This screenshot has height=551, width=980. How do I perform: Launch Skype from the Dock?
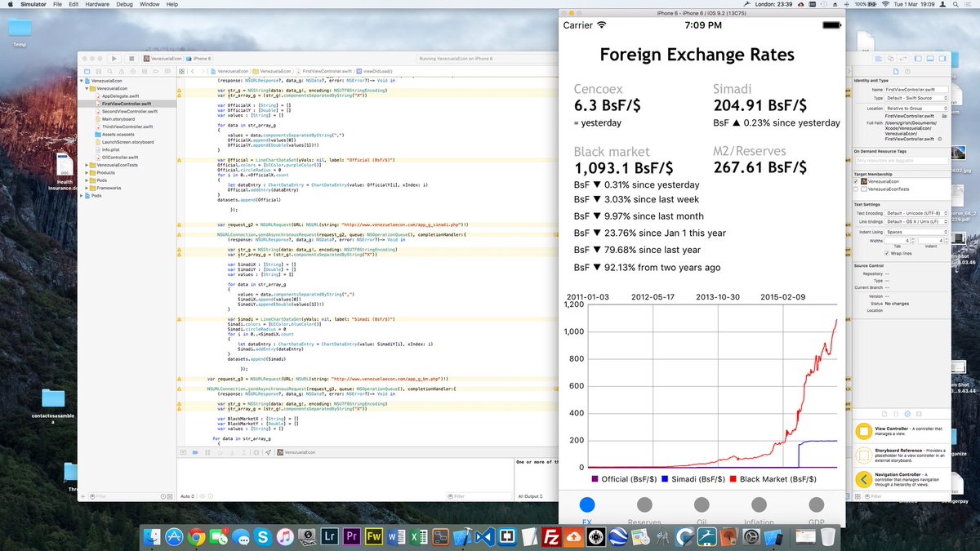pos(262,536)
